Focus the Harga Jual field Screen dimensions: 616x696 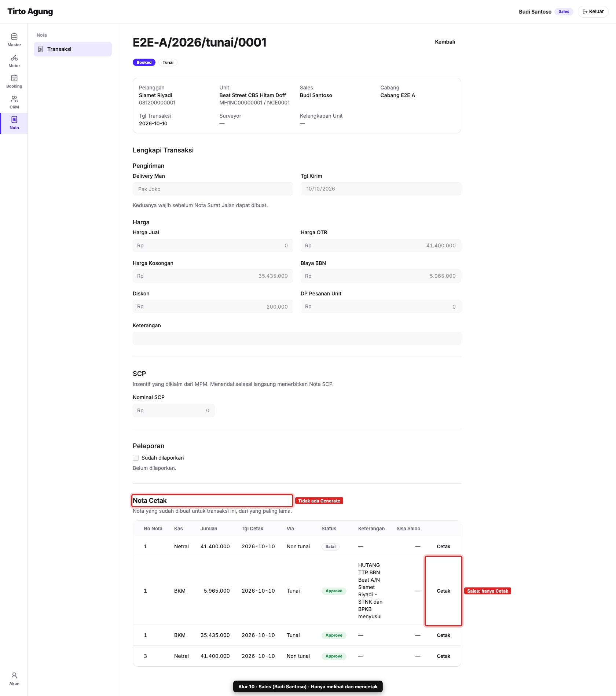click(x=213, y=246)
